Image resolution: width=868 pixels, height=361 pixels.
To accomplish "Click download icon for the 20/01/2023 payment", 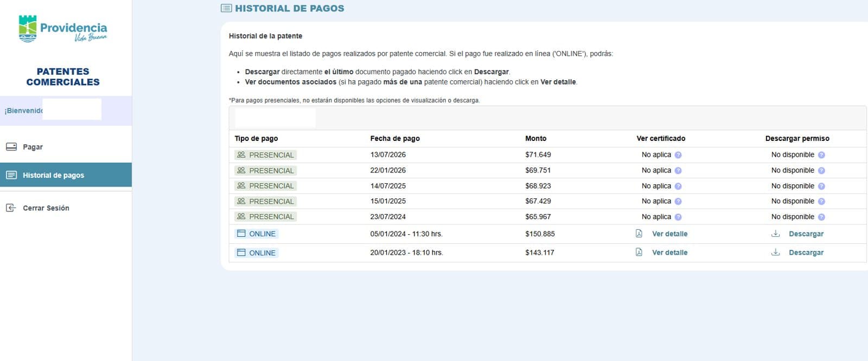I will pyautogui.click(x=776, y=252).
